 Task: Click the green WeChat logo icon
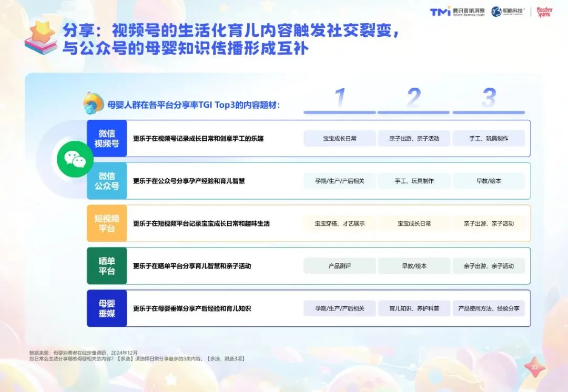point(75,159)
